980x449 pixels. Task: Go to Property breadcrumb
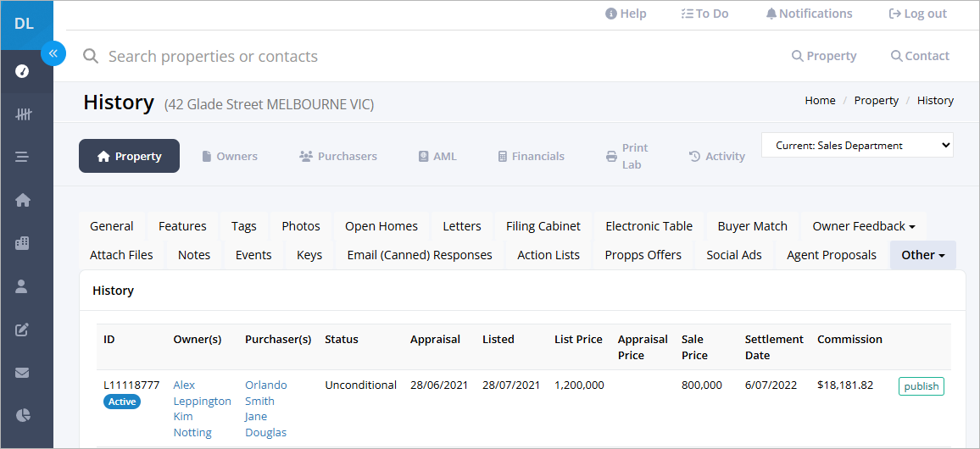pyautogui.click(x=877, y=101)
